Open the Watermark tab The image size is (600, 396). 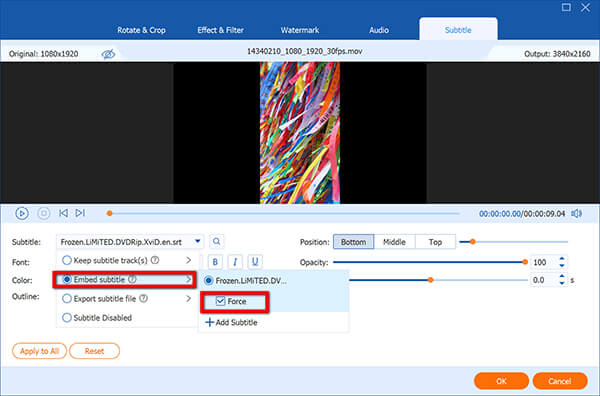click(300, 30)
